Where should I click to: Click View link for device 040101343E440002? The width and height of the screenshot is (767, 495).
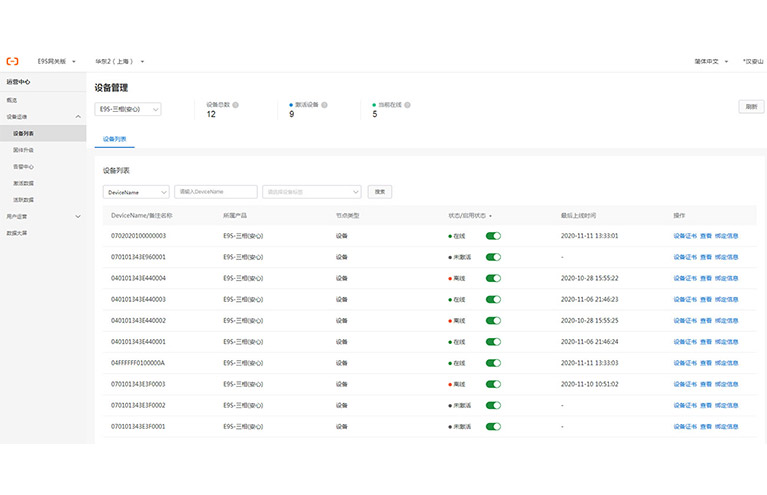pos(706,320)
